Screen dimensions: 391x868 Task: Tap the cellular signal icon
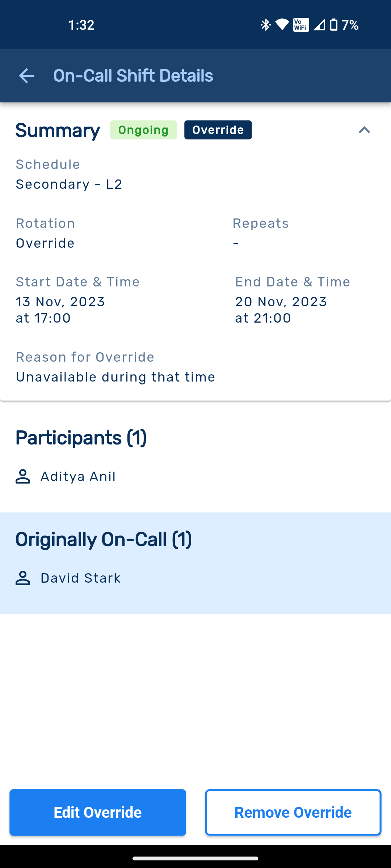pyautogui.click(x=319, y=25)
